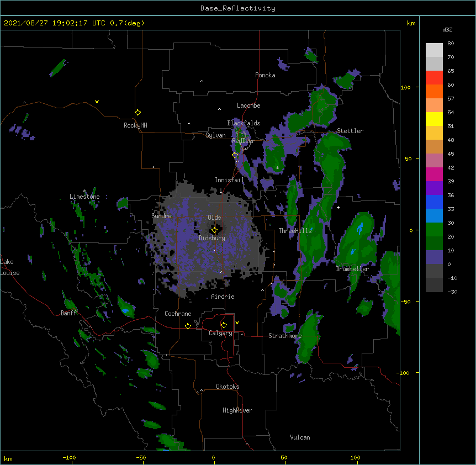The height and width of the screenshot is (465, 476).
Task: Click the HighRiver city label
Action: [x=237, y=410]
